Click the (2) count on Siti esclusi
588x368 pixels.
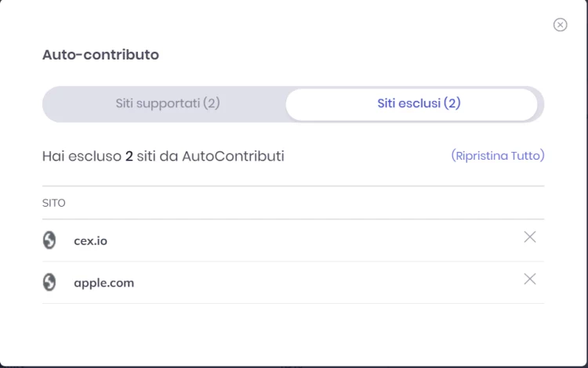(452, 103)
